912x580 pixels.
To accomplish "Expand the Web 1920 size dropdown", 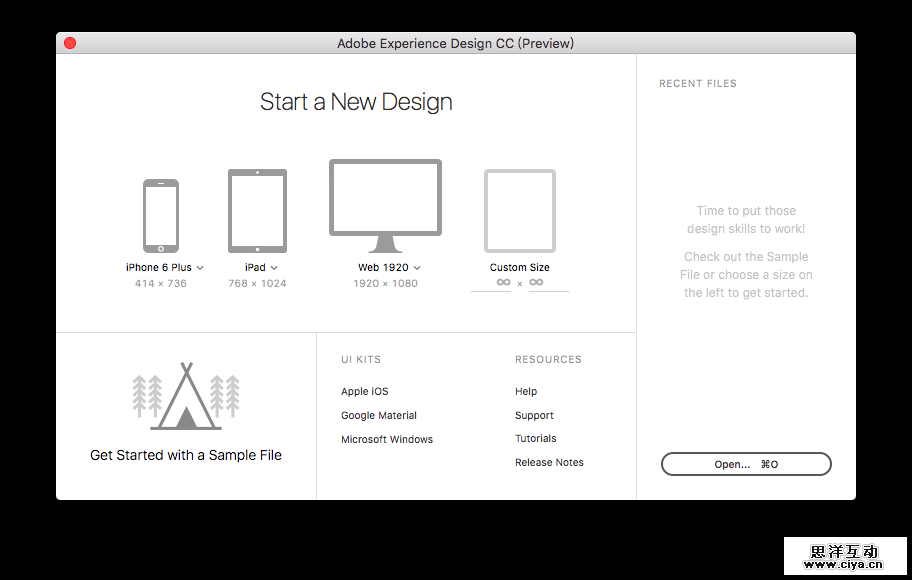I will click(417, 268).
